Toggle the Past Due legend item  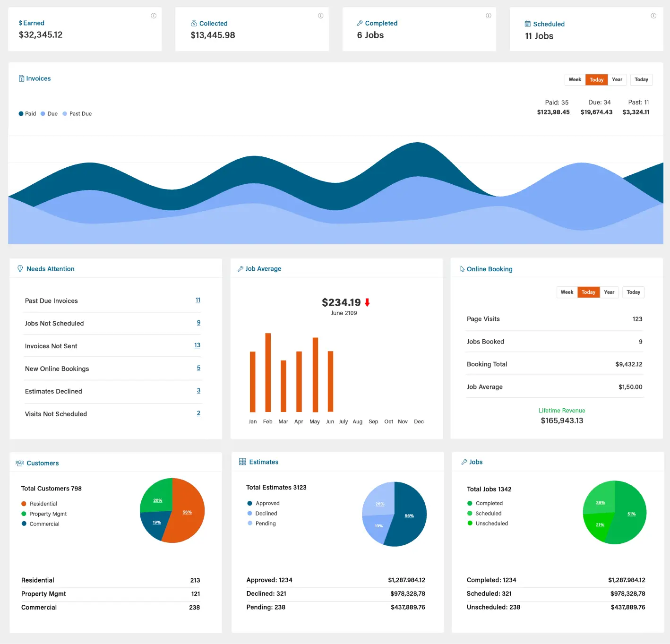pyautogui.click(x=77, y=114)
